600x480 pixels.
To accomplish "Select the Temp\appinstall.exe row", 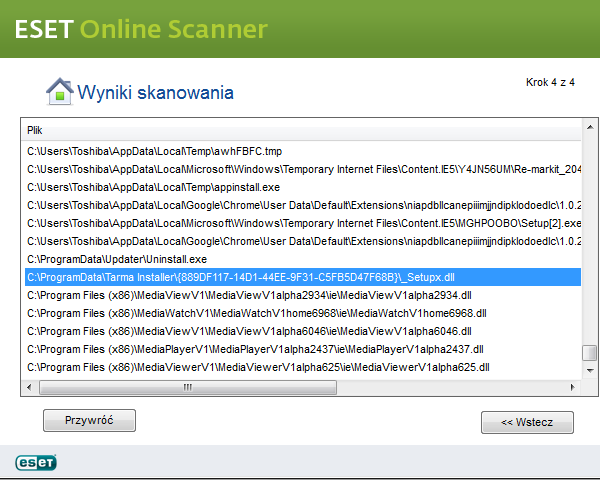I will [303, 187].
